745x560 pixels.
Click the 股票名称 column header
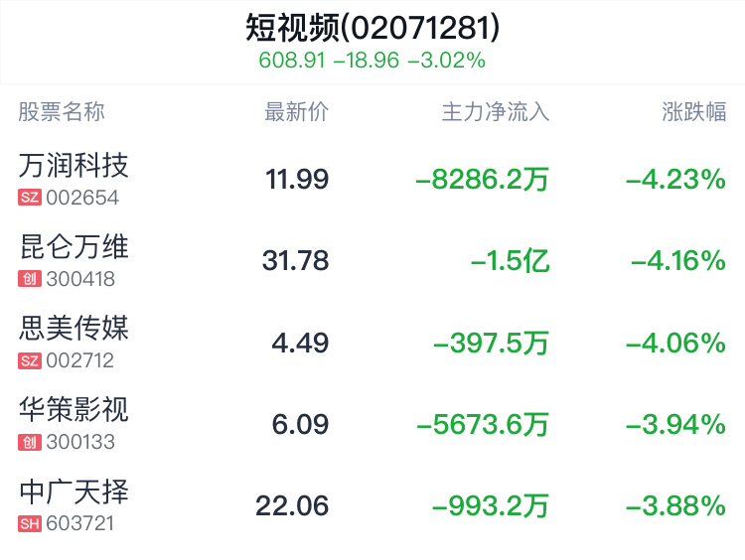coord(62,112)
